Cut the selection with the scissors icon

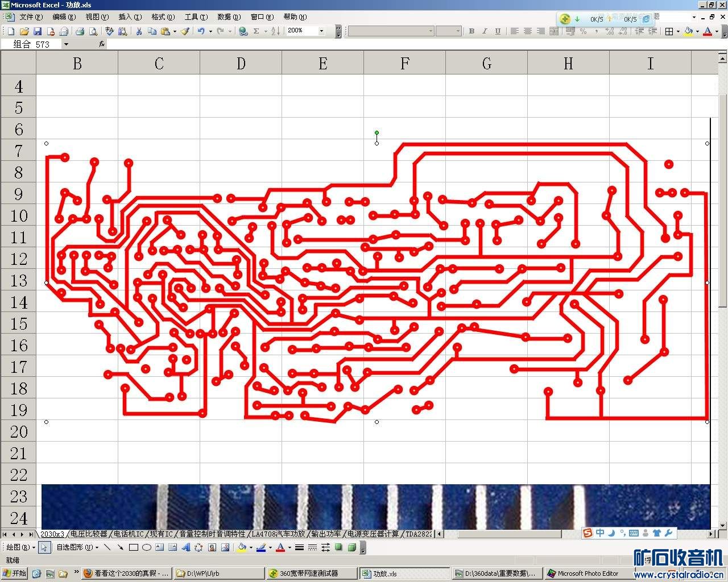[139, 31]
